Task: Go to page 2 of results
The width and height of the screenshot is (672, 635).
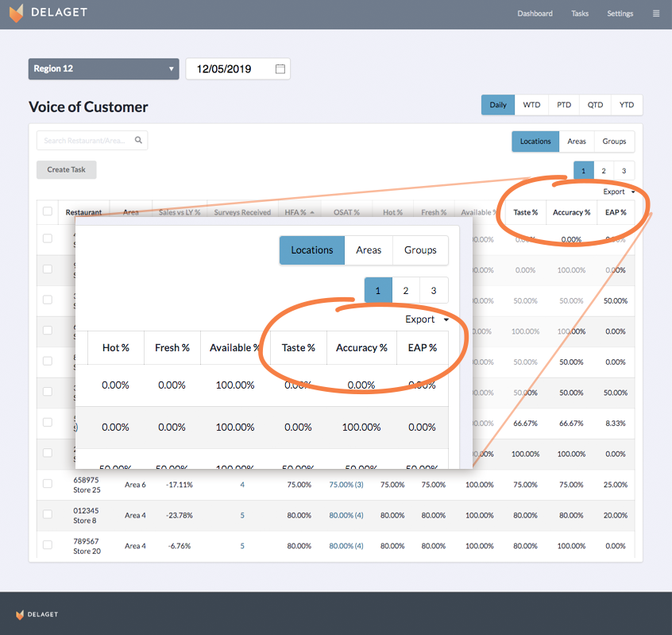Action: (604, 171)
